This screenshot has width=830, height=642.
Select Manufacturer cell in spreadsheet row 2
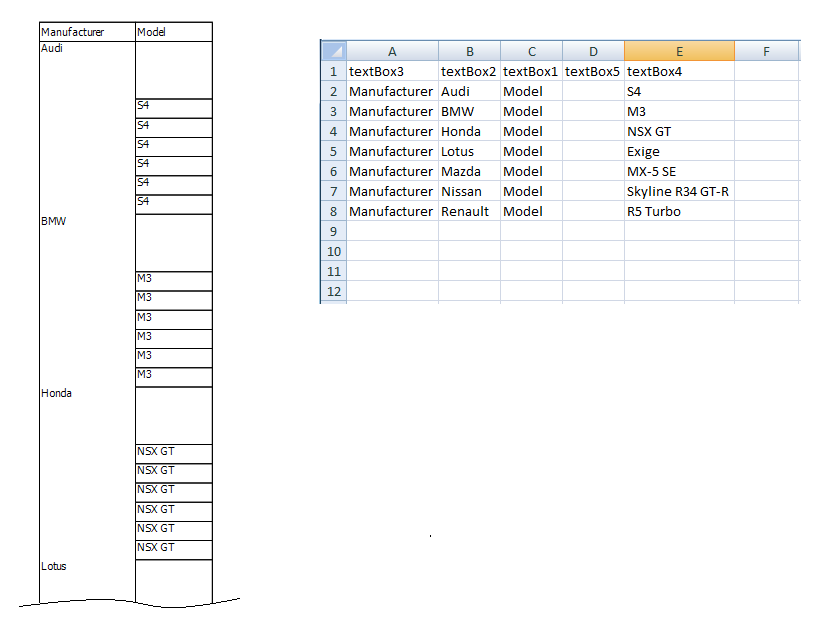click(392, 92)
